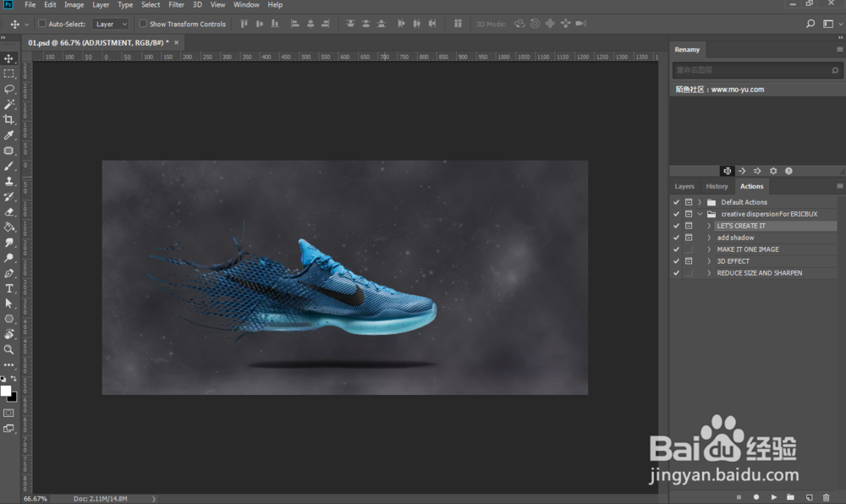Select the Magic Wand tool
This screenshot has height=504, width=846.
tap(8, 104)
